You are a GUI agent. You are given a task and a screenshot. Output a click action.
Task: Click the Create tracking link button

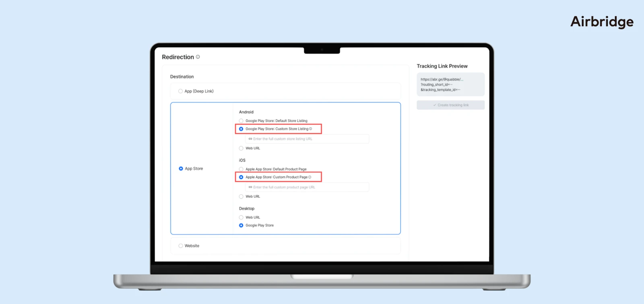point(450,105)
